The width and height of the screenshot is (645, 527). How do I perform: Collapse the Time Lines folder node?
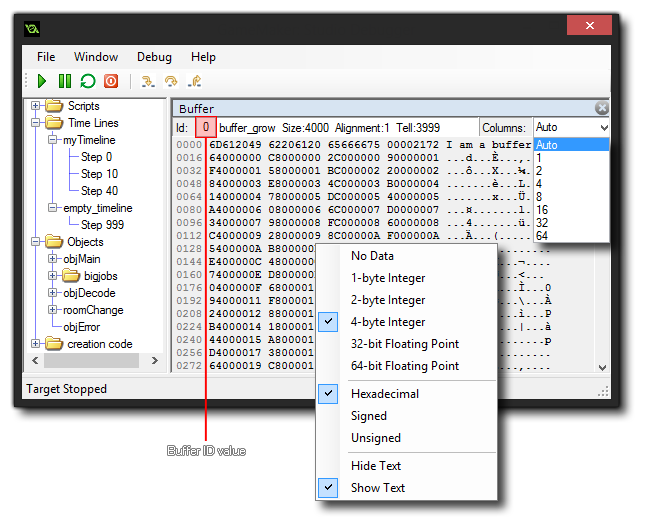pos(37,123)
